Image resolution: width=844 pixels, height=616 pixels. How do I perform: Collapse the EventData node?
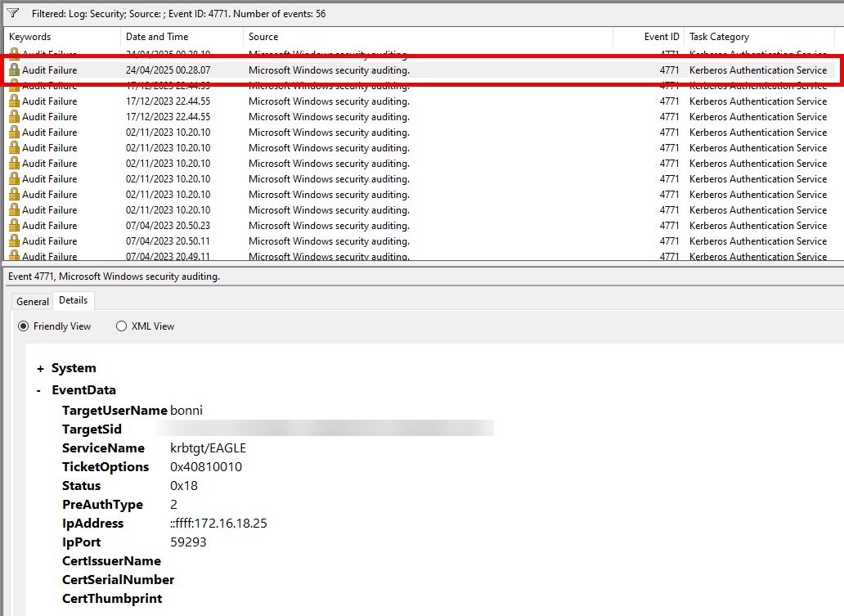[39, 391]
